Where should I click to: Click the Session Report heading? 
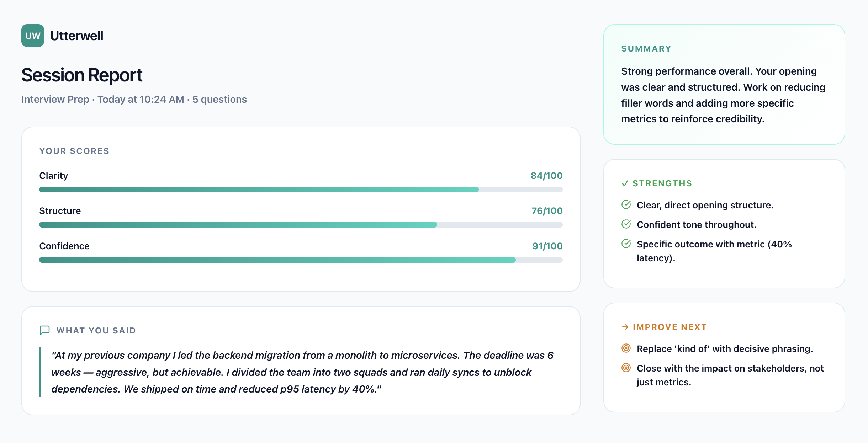click(x=82, y=75)
